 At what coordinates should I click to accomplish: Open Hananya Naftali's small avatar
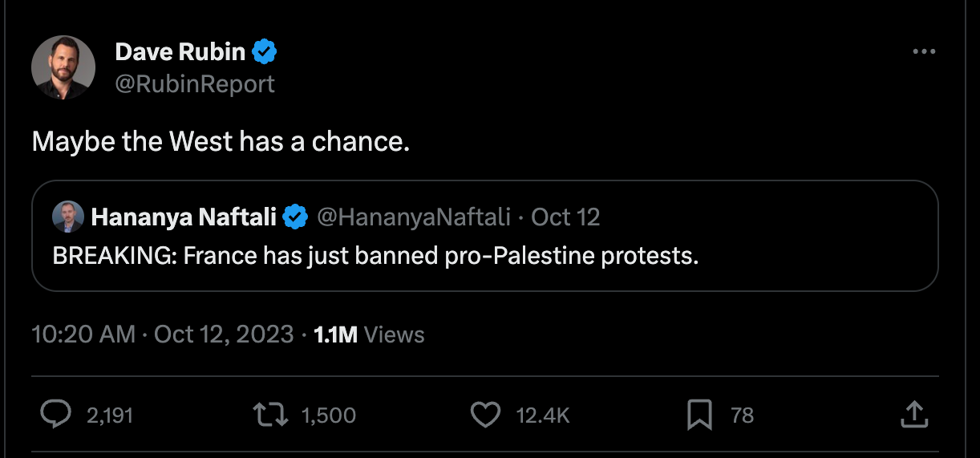[x=68, y=217]
